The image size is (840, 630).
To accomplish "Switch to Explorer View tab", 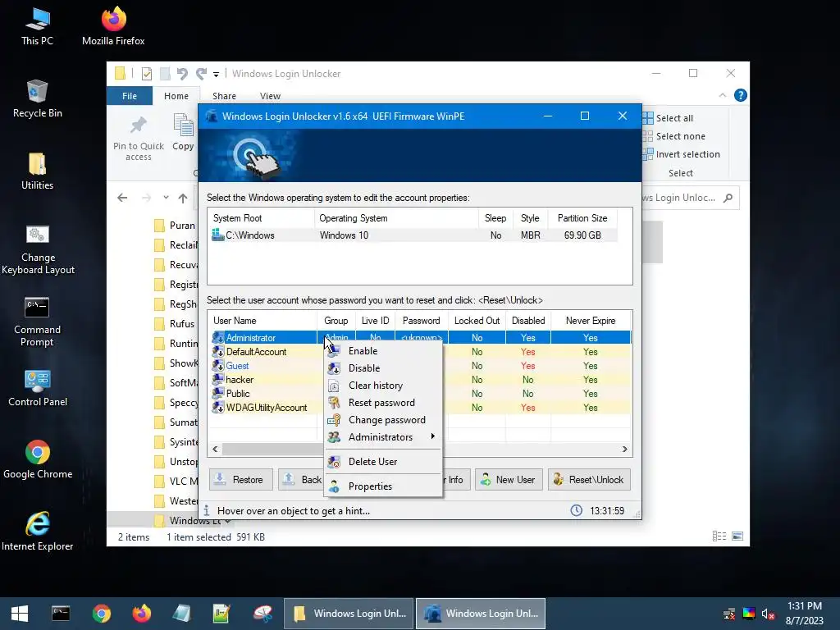I will point(270,96).
